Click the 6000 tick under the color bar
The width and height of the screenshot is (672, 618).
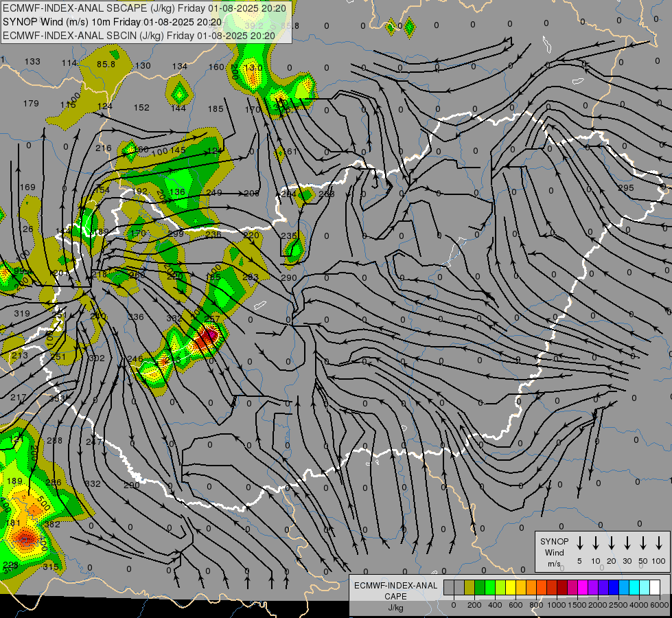[660, 605]
